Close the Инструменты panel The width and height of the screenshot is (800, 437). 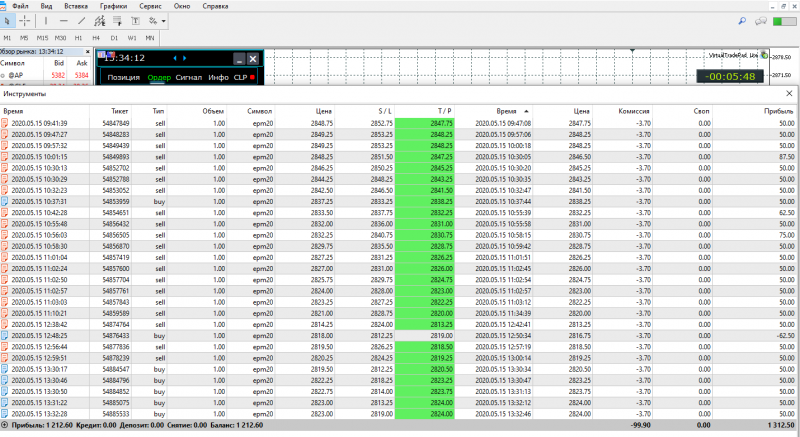coord(789,92)
